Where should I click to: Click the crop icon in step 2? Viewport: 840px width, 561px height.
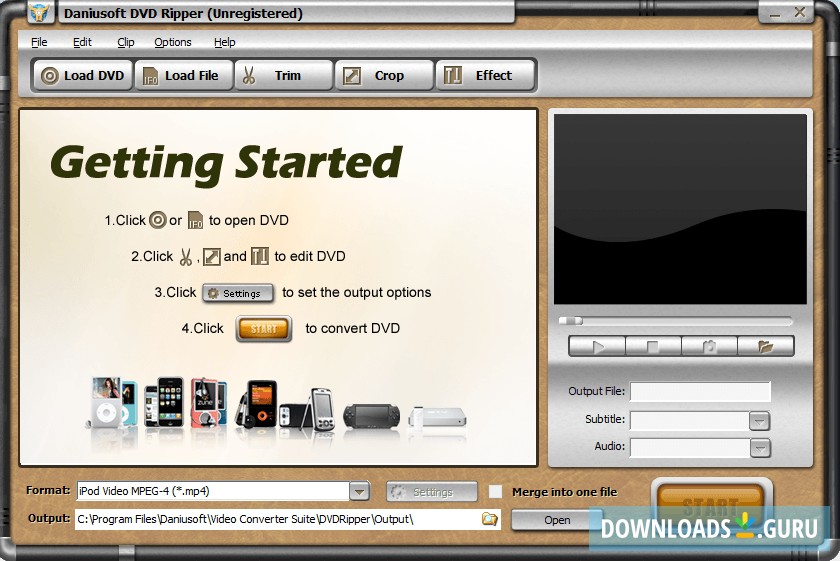[212, 257]
